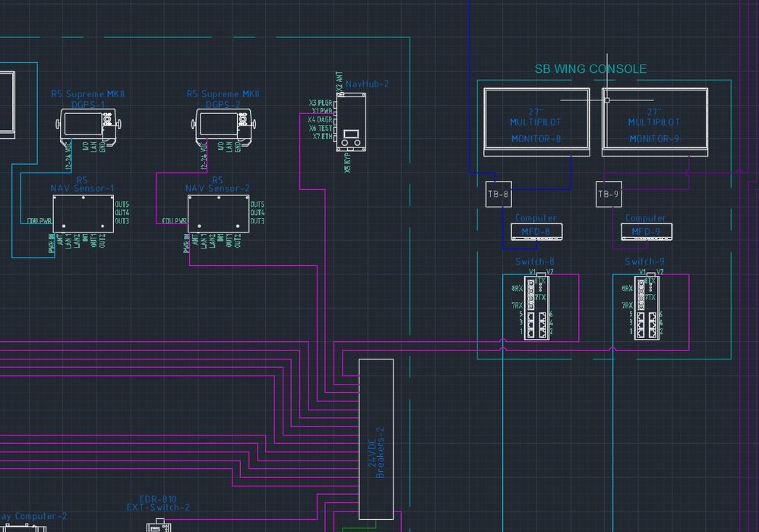Click the TB-8 terminal block

(x=498, y=193)
